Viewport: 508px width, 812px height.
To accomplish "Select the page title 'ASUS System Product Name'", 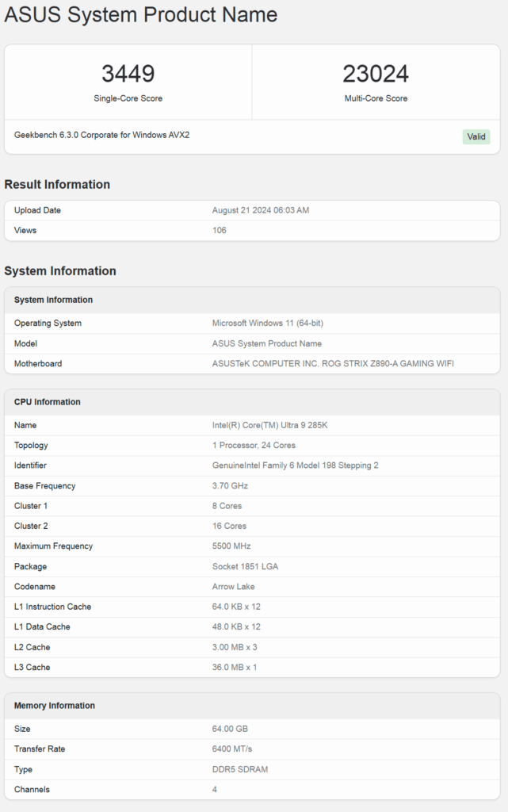I will (141, 14).
